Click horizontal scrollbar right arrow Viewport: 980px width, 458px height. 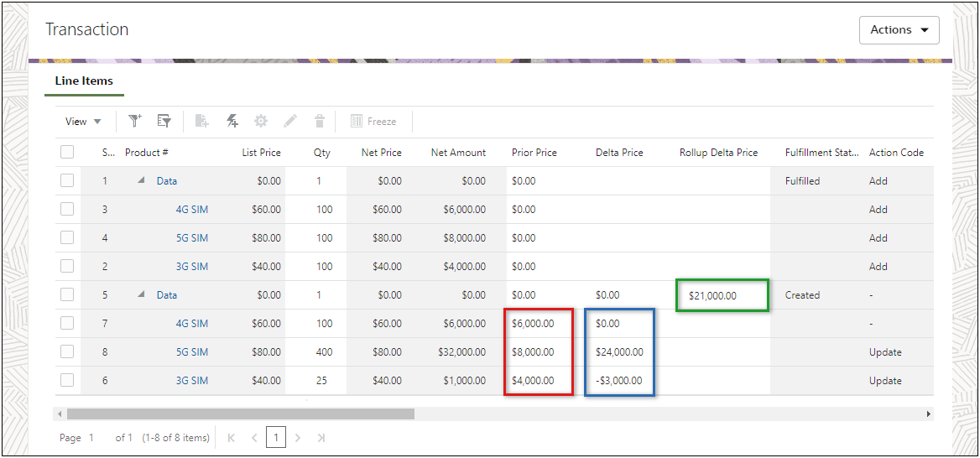point(928,414)
